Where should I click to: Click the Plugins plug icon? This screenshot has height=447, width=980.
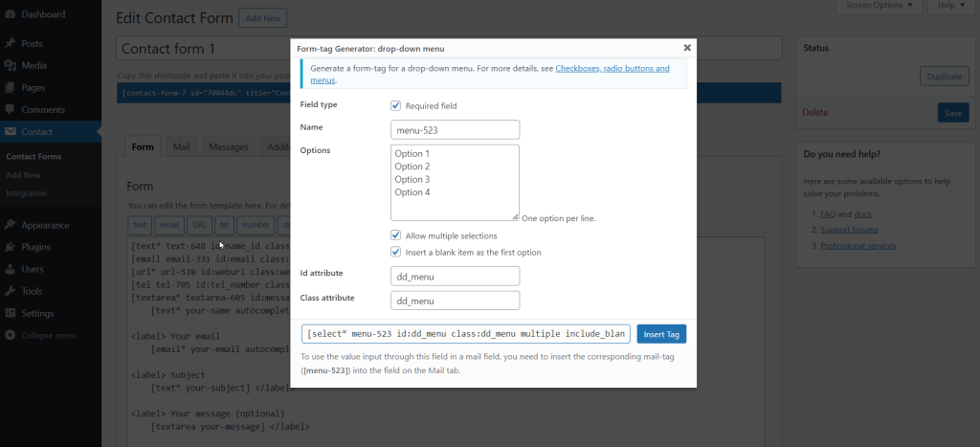[10, 248]
